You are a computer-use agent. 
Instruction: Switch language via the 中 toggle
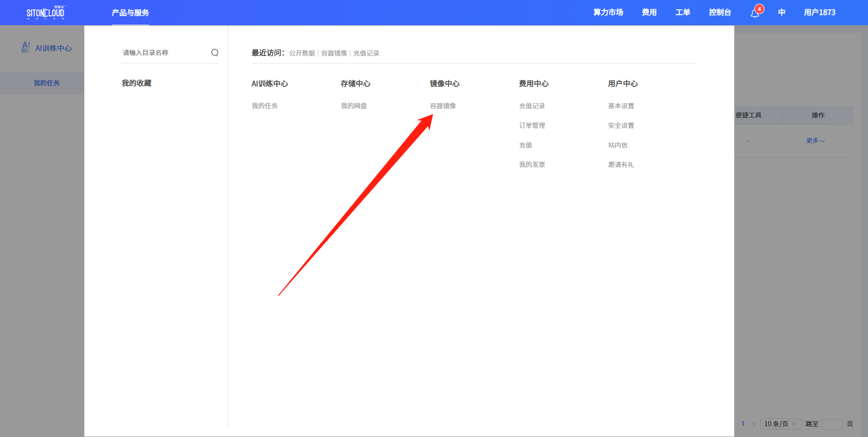tap(781, 13)
